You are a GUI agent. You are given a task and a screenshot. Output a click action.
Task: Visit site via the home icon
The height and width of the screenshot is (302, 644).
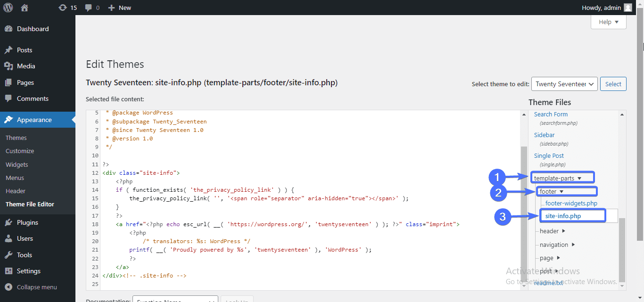pyautogui.click(x=25, y=8)
